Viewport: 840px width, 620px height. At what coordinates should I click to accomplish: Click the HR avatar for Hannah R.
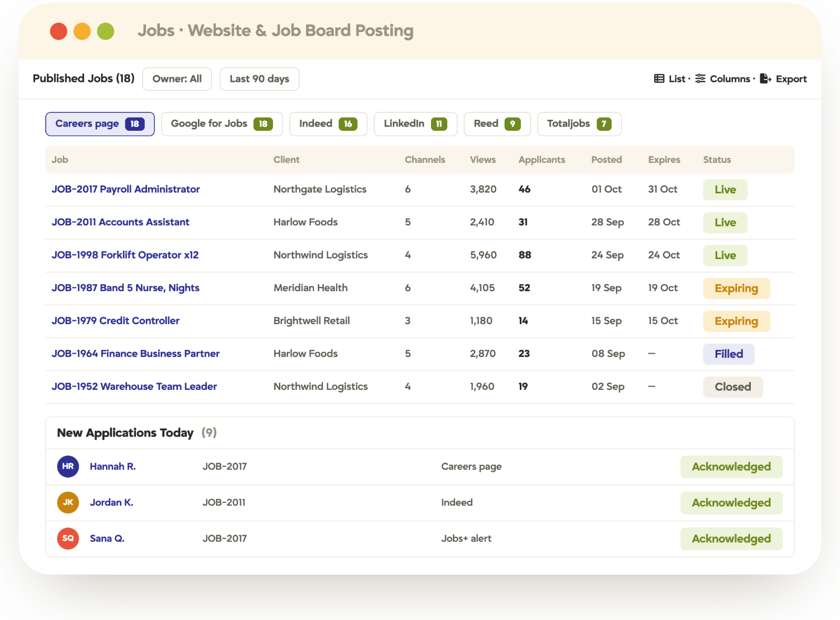click(68, 467)
